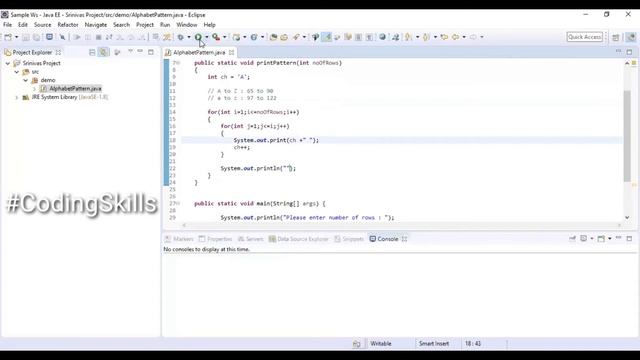
Task: Open the Window menu
Action: [x=187, y=25]
